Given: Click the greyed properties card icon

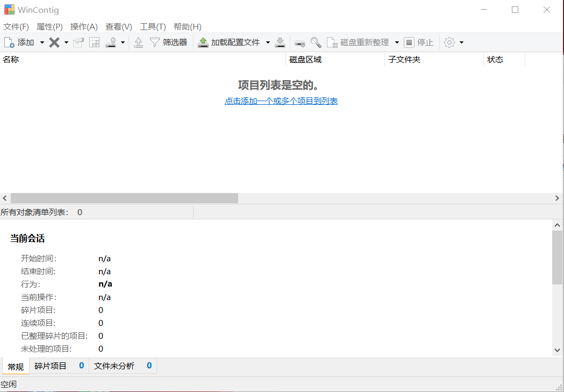Looking at the screenshot, I should click(x=78, y=42).
